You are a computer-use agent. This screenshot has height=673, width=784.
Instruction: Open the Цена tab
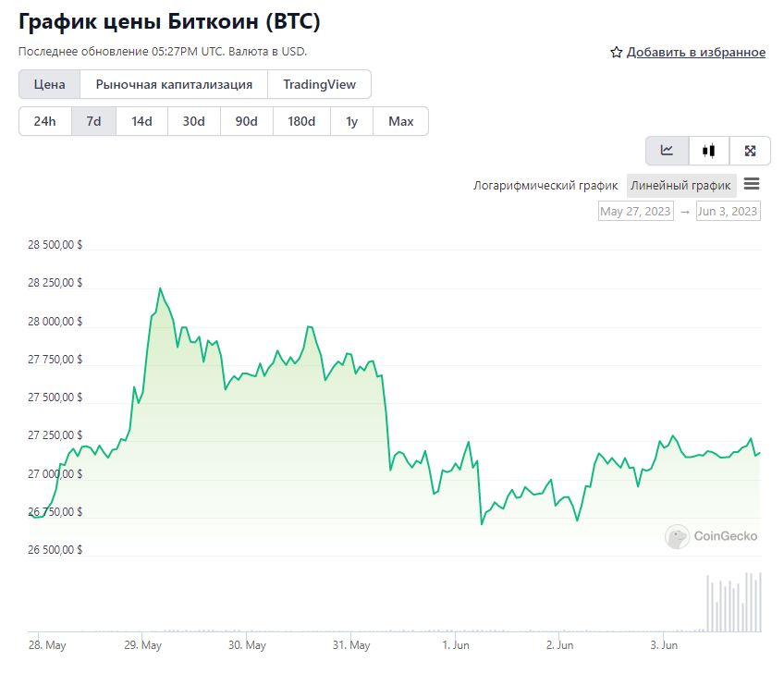[50, 84]
